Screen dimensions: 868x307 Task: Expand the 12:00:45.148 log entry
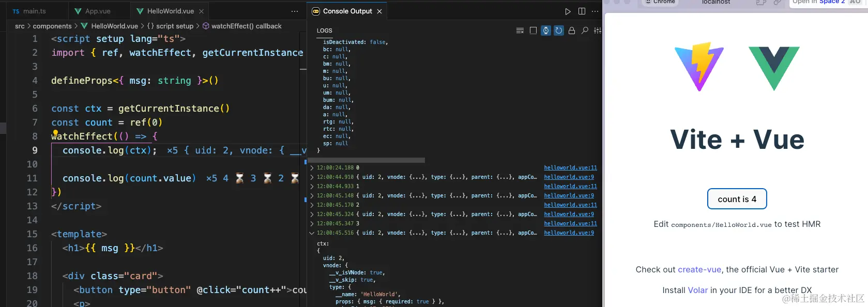pos(312,195)
